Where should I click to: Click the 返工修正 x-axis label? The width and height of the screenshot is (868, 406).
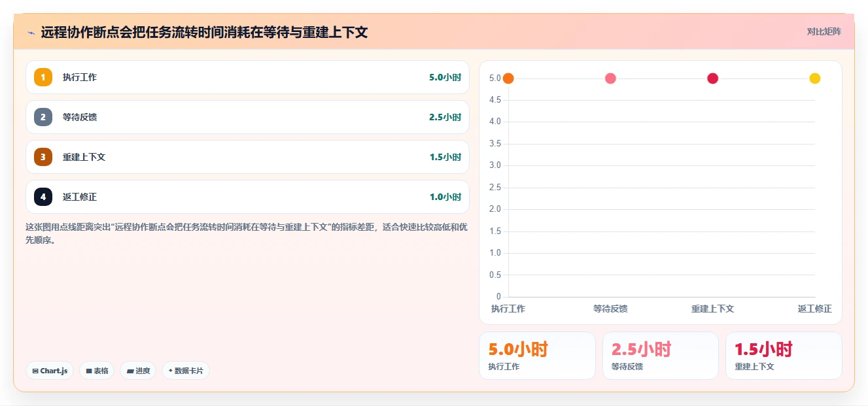pyautogui.click(x=815, y=309)
